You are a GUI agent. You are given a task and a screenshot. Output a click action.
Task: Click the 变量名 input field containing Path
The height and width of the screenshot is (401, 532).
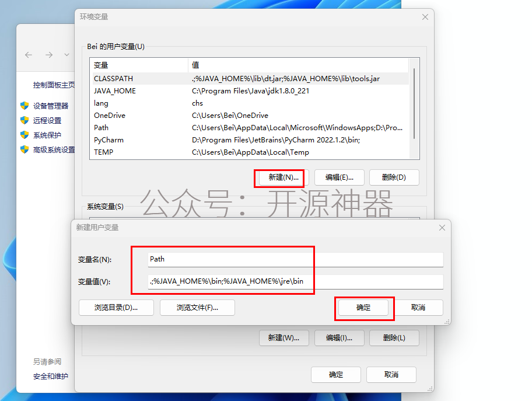tap(296, 259)
